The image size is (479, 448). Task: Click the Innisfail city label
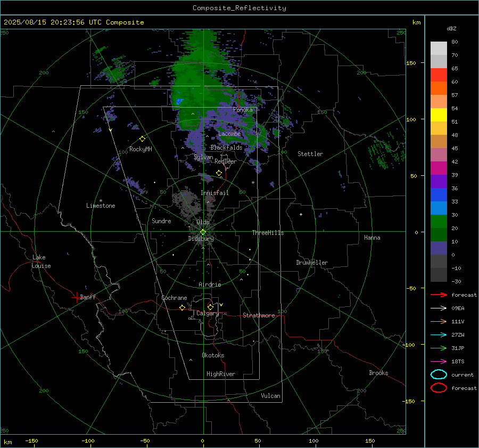point(214,193)
